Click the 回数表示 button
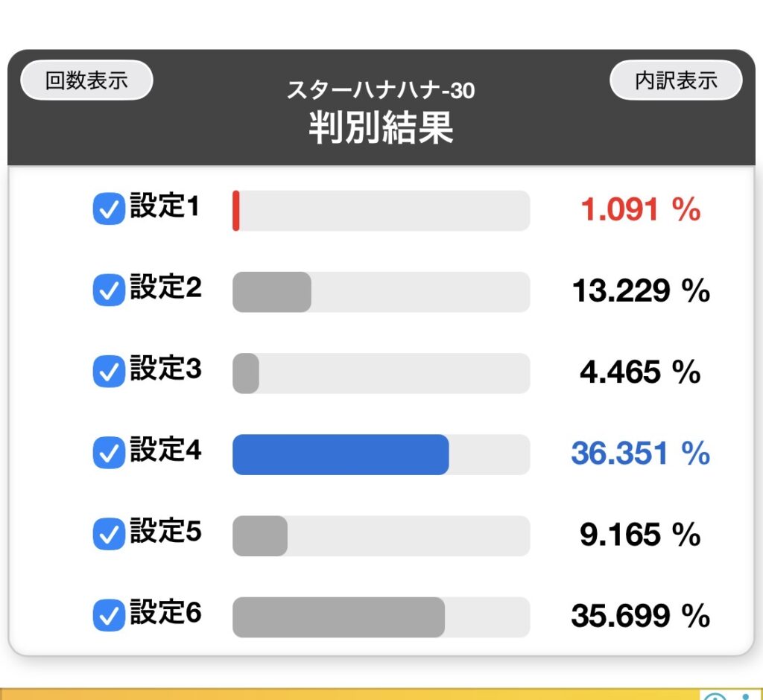Screen dimensions: 763x700 coord(86,80)
